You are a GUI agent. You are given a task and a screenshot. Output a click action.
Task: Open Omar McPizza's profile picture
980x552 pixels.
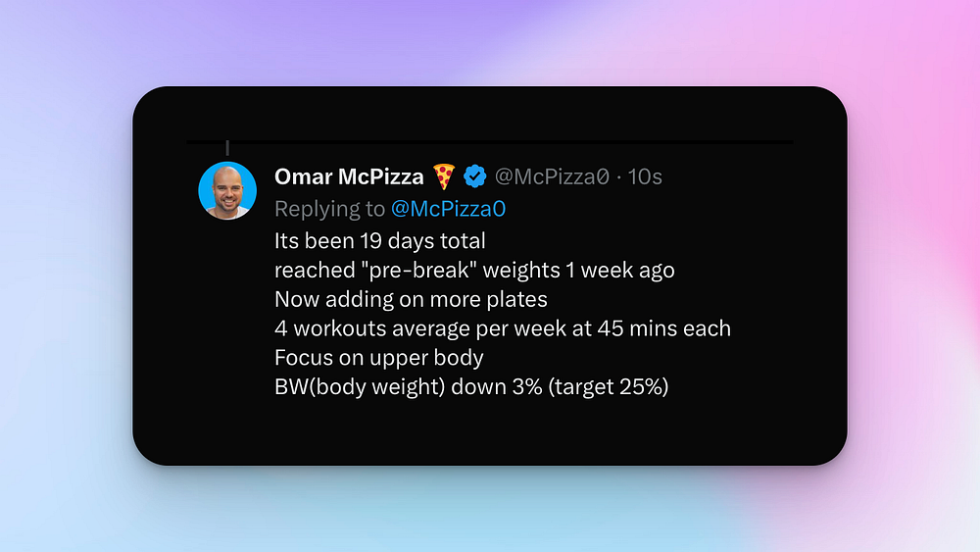click(227, 190)
